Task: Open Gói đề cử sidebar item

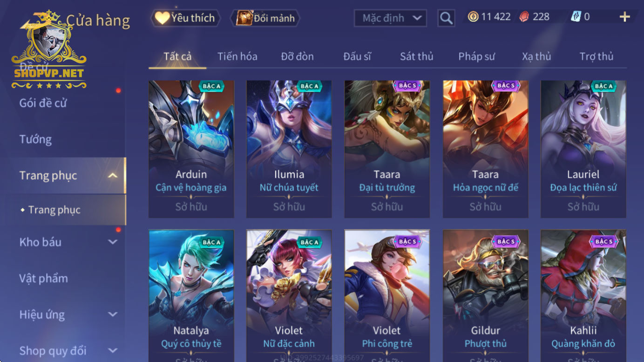Action: point(43,103)
